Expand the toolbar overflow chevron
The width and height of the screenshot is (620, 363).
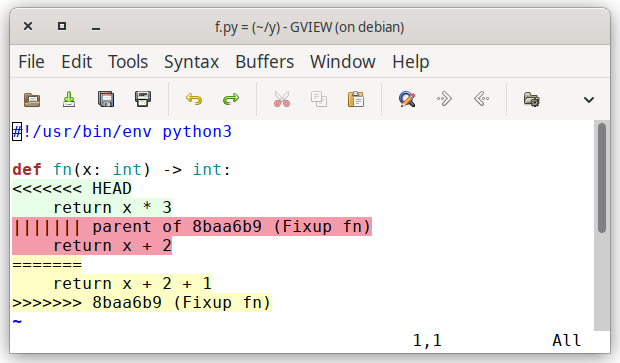(x=589, y=100)
